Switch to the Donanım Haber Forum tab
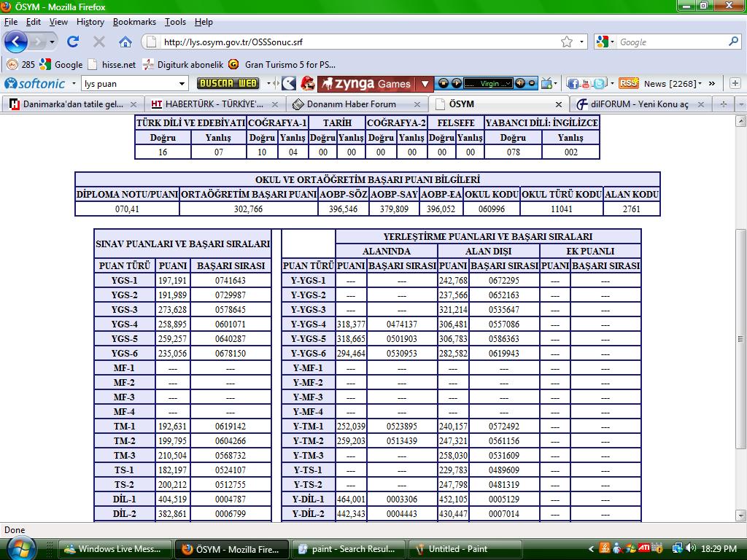747x560 pixels. point(352,104)
